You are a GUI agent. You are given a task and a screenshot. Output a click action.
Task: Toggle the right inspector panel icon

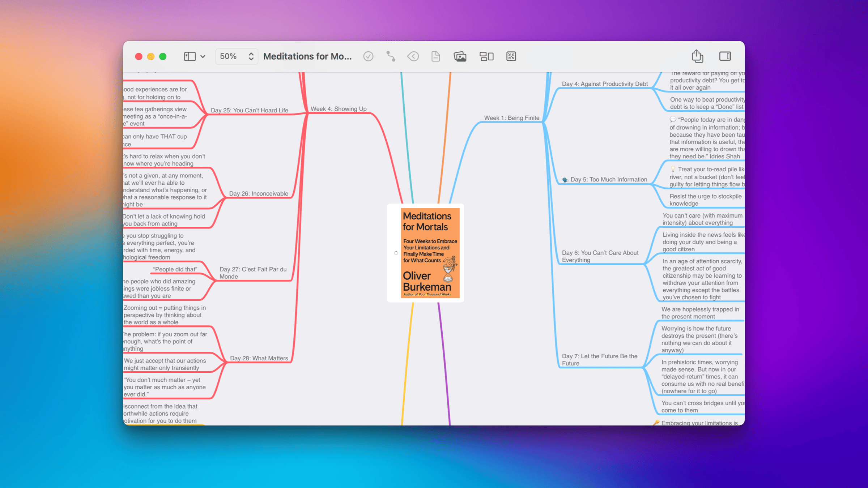[x=725, y=56]
